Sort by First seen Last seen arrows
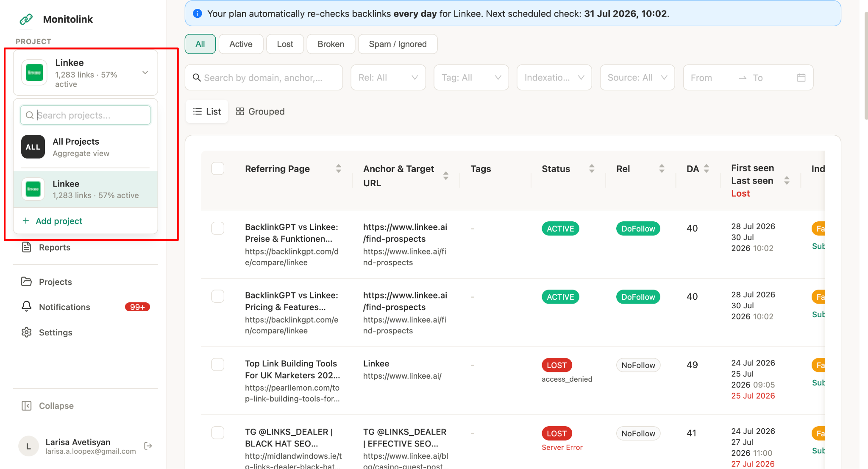The width and height of the screenshot is (868, 469). [787, 181]
